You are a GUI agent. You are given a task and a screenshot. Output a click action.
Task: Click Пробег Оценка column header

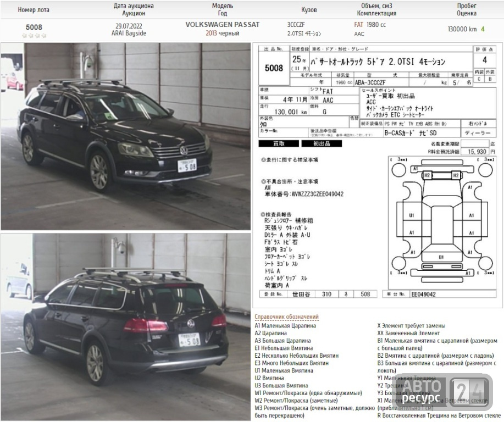coord(467,10)
